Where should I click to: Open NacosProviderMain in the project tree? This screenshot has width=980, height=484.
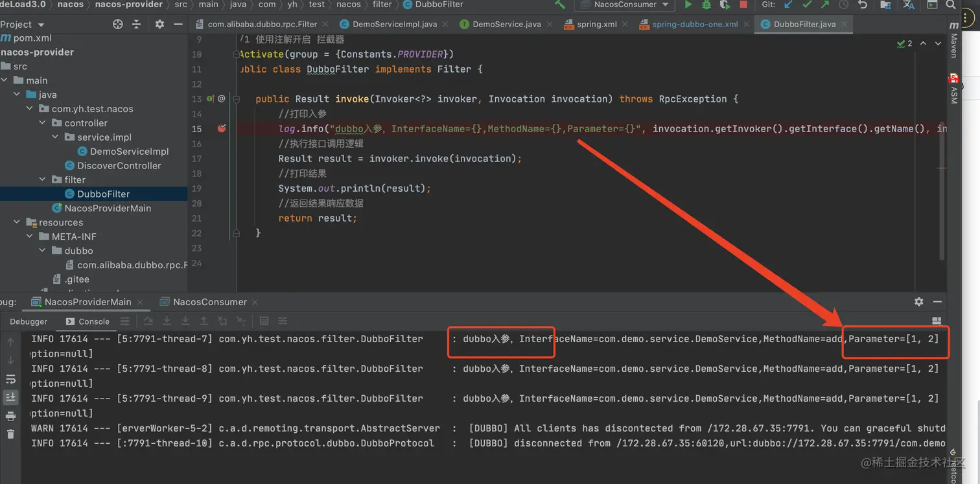coord(108,208)
